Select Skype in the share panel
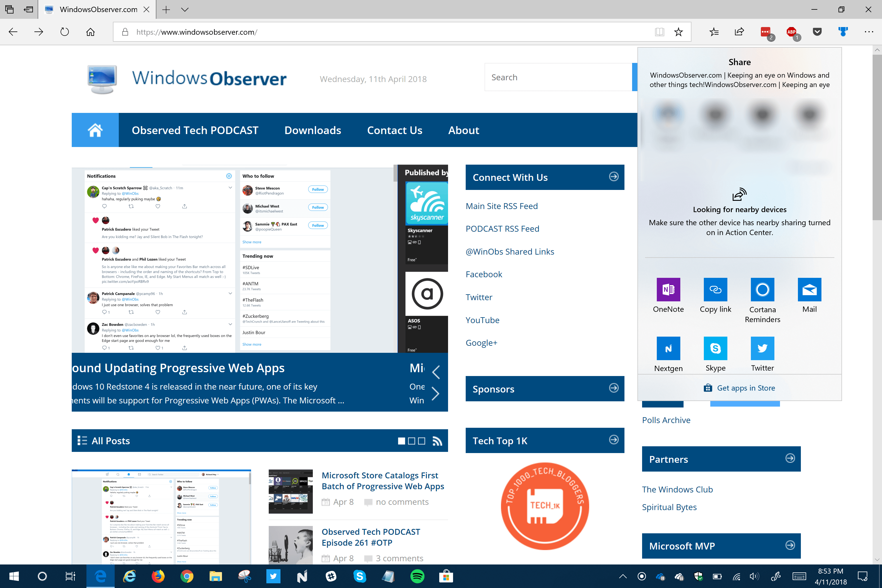This screenshot has width=882, height=588. (715, 348)
